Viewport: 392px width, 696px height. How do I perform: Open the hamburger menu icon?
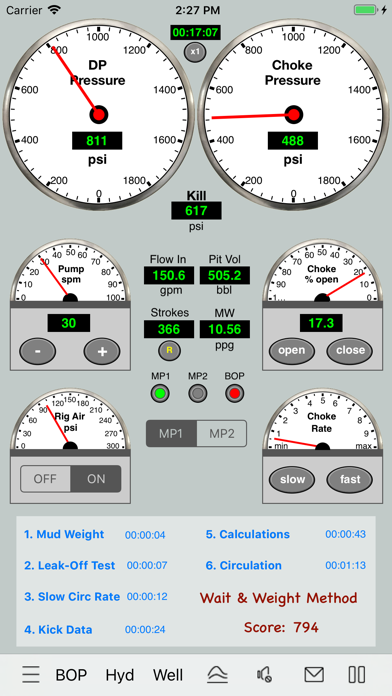(31, 675)
